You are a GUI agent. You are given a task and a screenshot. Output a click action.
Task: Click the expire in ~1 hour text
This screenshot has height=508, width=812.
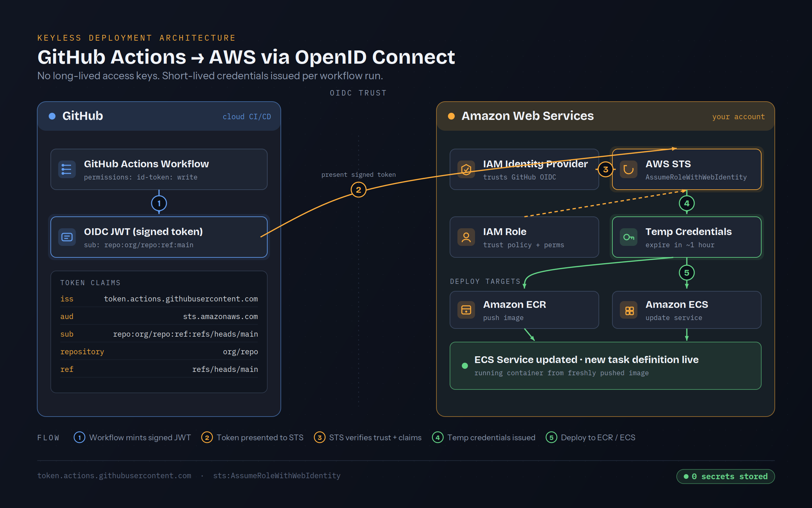680,245
